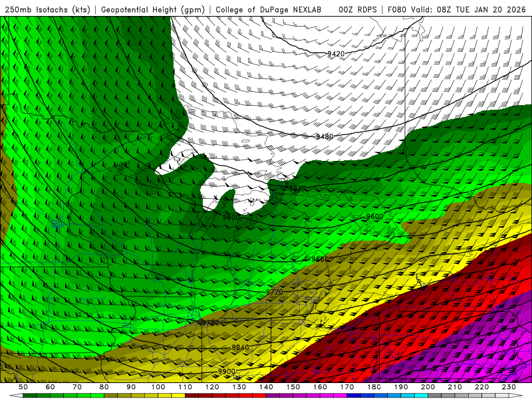Select the "College of DuPage NEXLAB" header text
Viewport: 532px width, 399px height.
269,9
